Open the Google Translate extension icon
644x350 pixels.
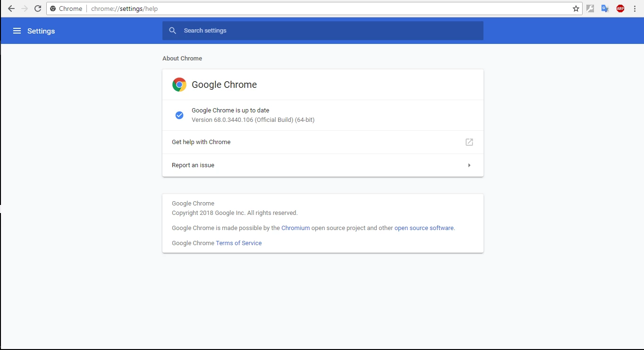click(605, 9)
